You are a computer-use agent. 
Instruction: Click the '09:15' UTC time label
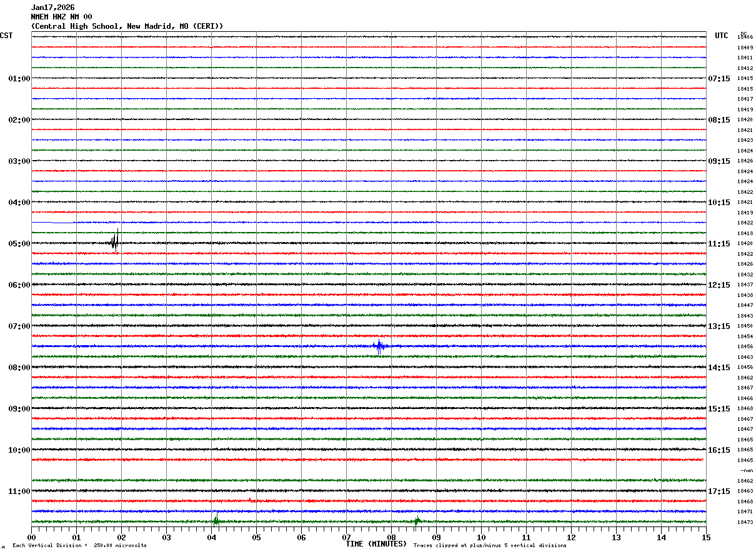(719, 161)
